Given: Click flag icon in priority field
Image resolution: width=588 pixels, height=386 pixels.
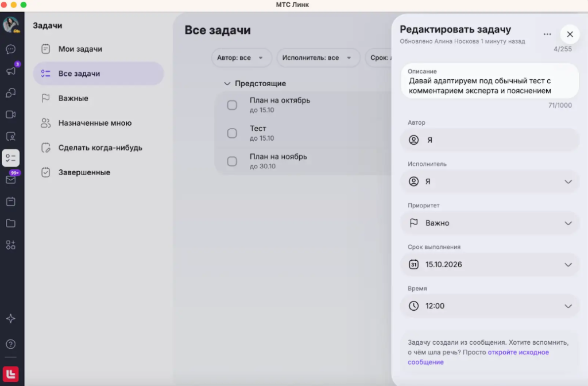Looking at the screenshot, I should pos(413,223).
